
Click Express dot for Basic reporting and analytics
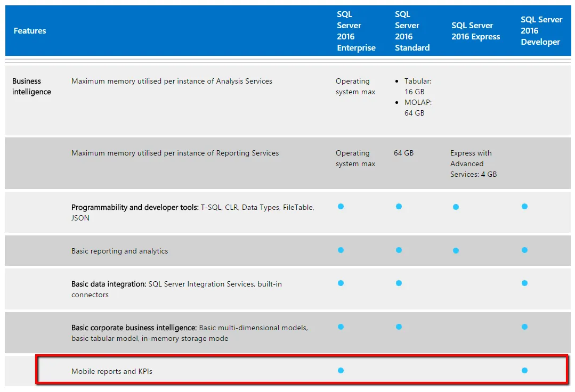(456, 250)
